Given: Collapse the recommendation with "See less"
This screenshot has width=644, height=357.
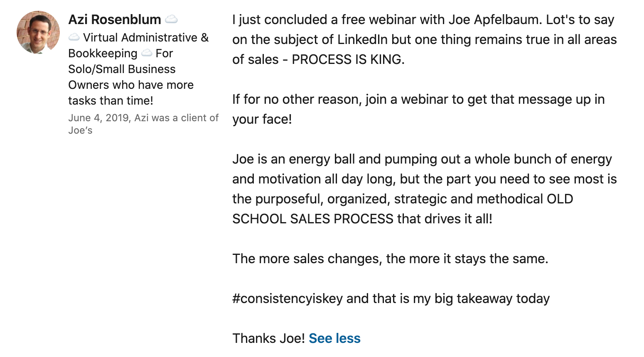Looking at the screenshot, I should (x=334, y=338).
